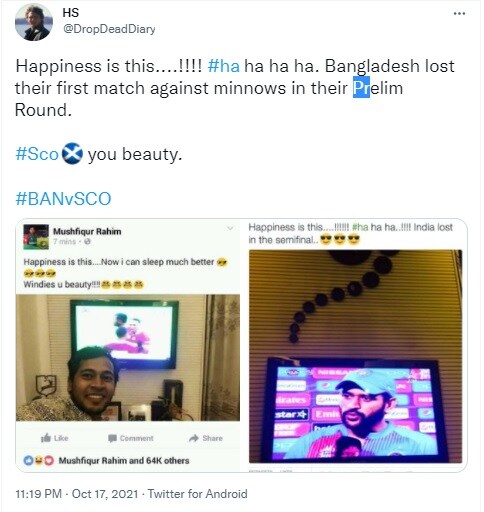484x512 pixels.
Task: Open the #ha hashtag link
Action: (224, 66)
